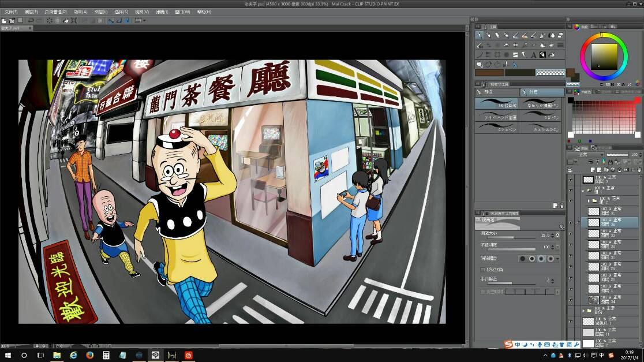Hide 图层 3 using eye icon

(571, 180)
